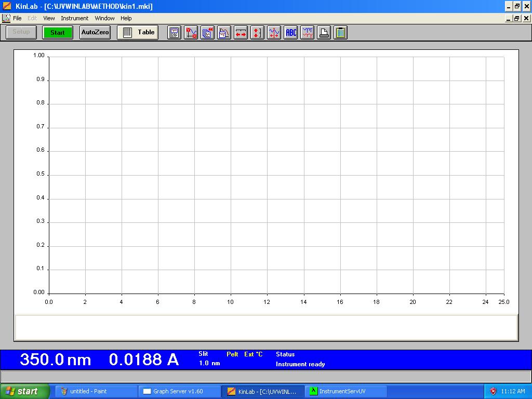Click the graph history icon
This screenshot has height=399, width=532.
tap(223, 32)
